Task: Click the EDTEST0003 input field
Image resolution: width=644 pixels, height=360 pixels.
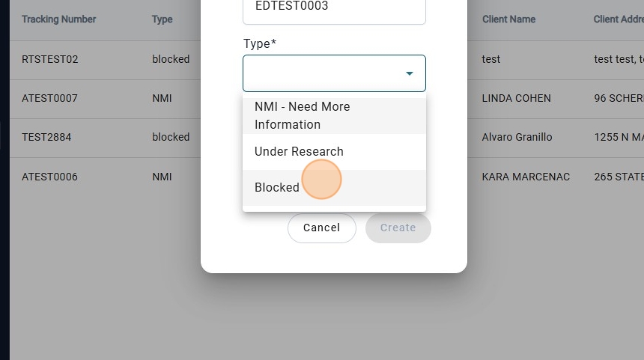Action: [x=334, y=7]
